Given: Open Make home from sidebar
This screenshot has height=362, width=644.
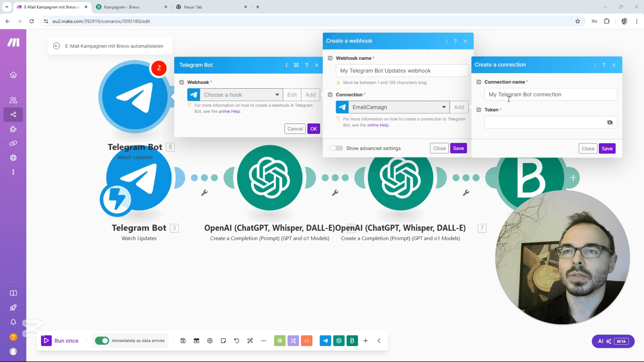Looking at the screenshot, I should click(13, 75).
